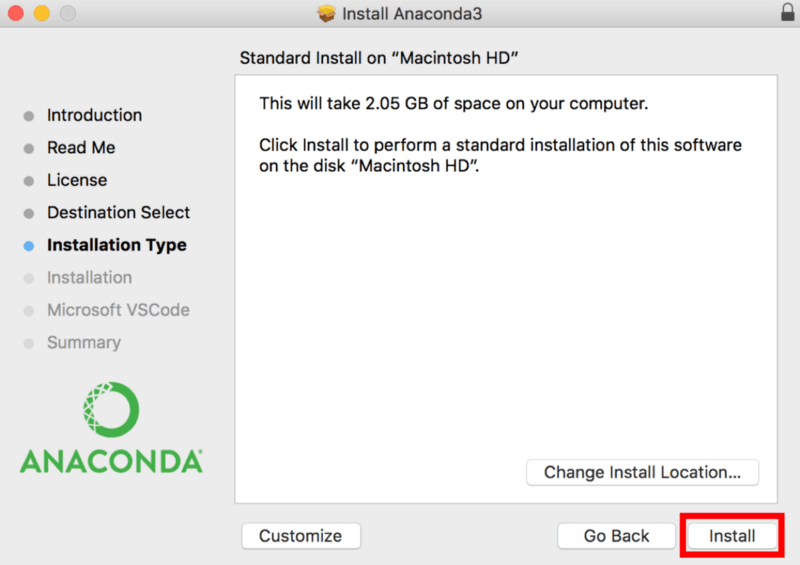Go Back to previous installer step
This screenshot has width=800, height=565.
coord(616,536)
